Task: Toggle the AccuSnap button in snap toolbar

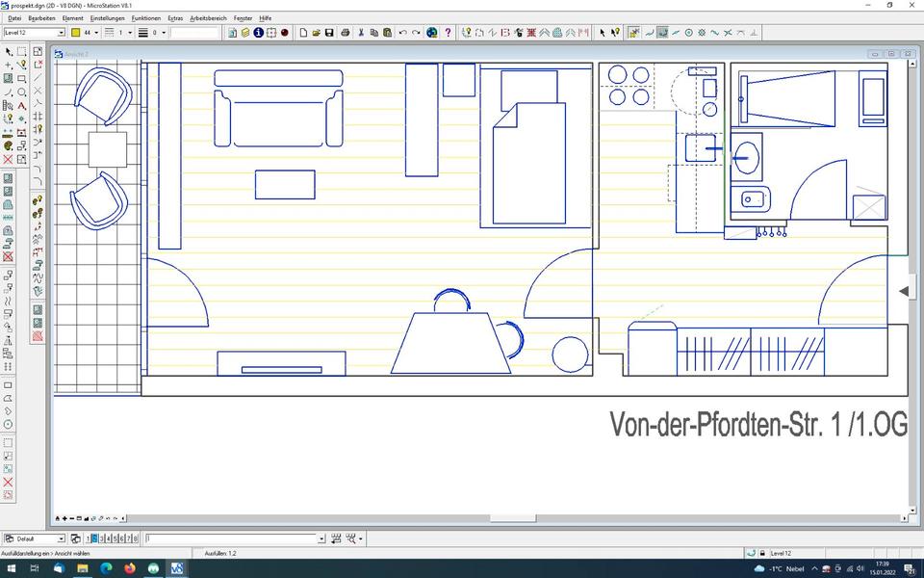Action: point(634,33)
